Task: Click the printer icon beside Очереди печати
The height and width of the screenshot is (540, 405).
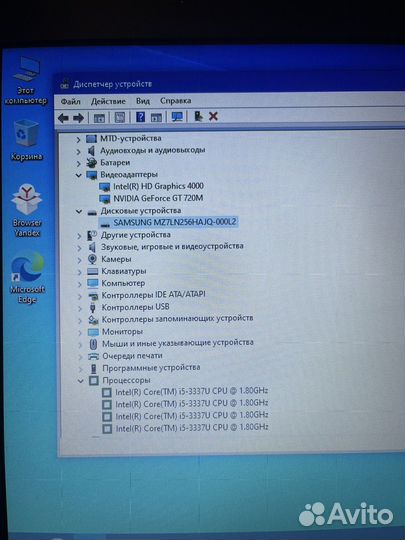Action: point(93,356)
